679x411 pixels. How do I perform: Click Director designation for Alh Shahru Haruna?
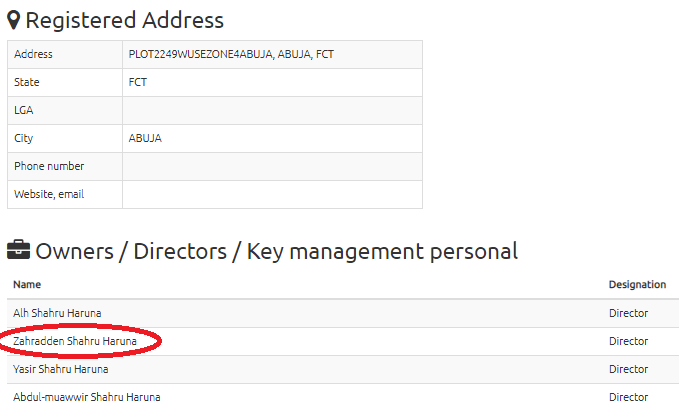click(628, 313)
